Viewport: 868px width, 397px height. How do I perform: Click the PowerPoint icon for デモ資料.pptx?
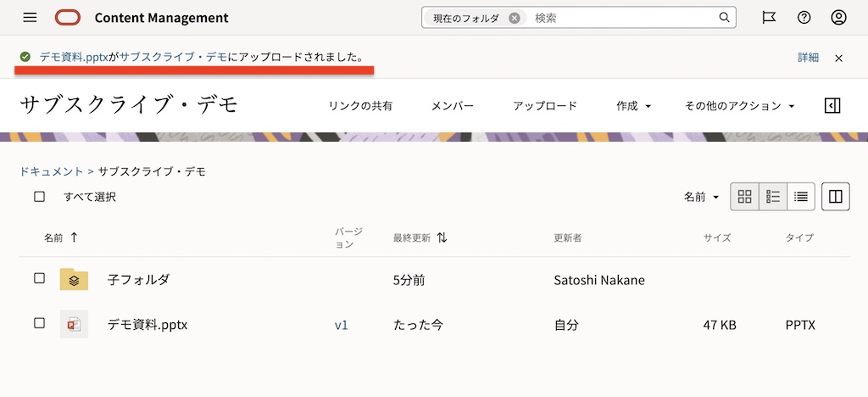tap(74, 324)
